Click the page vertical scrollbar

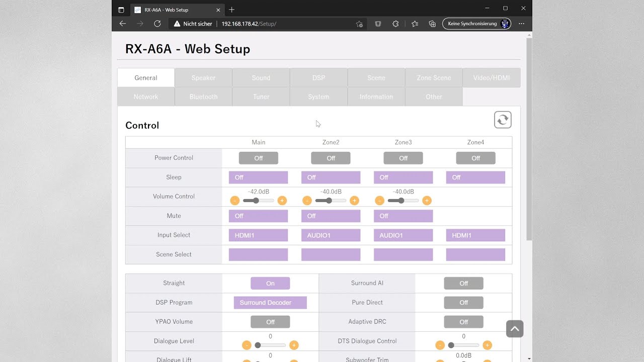529,138
